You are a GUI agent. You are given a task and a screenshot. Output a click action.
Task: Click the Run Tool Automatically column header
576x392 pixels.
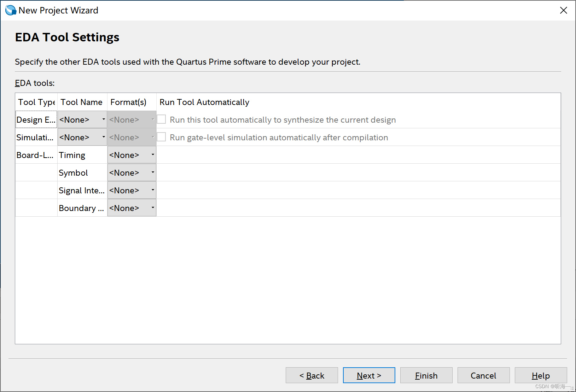pyautogui.click(x=204, y=102)
